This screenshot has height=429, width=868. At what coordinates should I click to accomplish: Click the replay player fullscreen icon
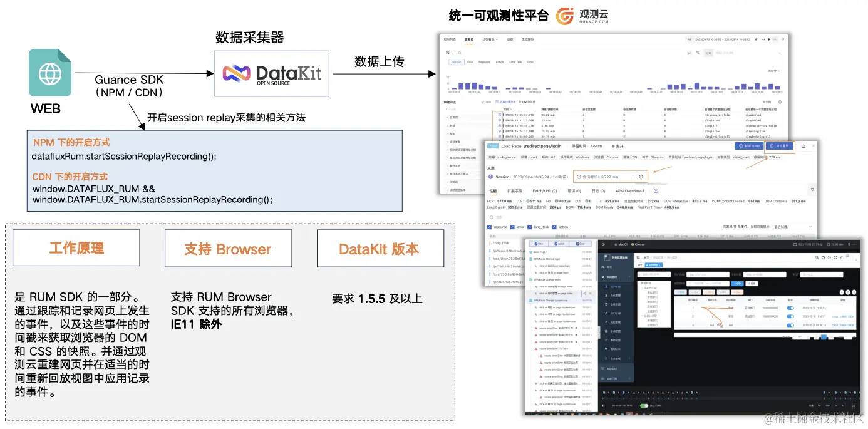854,405
